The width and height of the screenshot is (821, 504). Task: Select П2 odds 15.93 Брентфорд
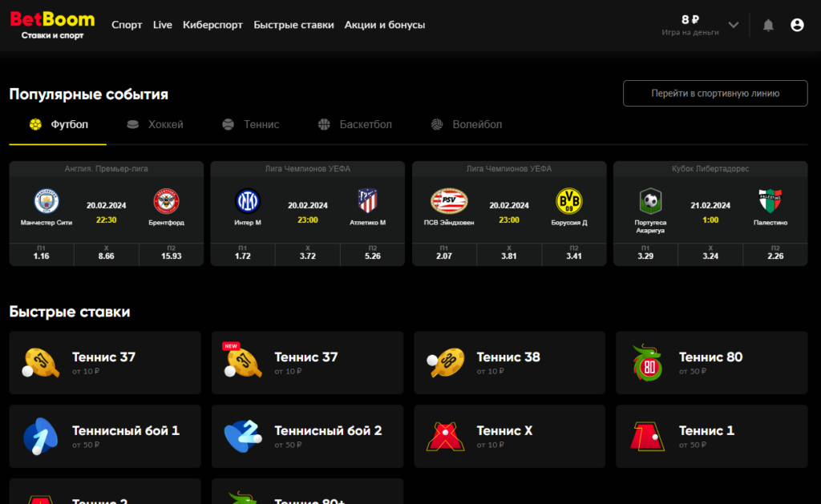tap(172, 253)
